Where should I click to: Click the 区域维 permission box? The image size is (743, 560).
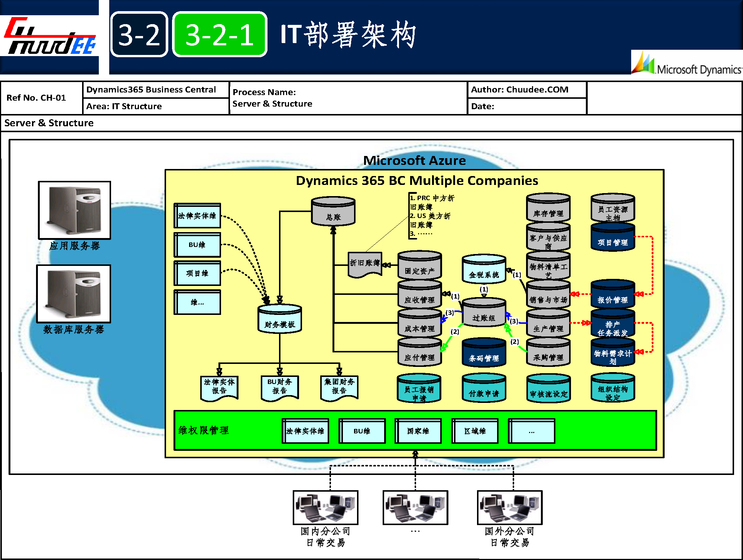point(475,431)
